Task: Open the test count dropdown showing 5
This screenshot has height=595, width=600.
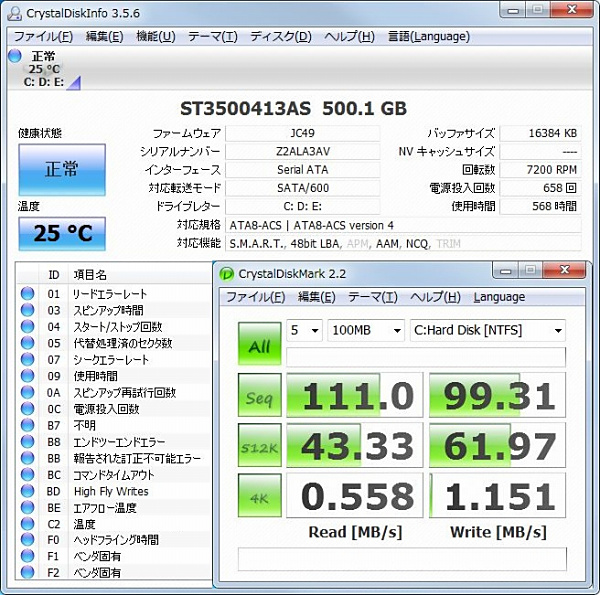Action: [304, 330]
